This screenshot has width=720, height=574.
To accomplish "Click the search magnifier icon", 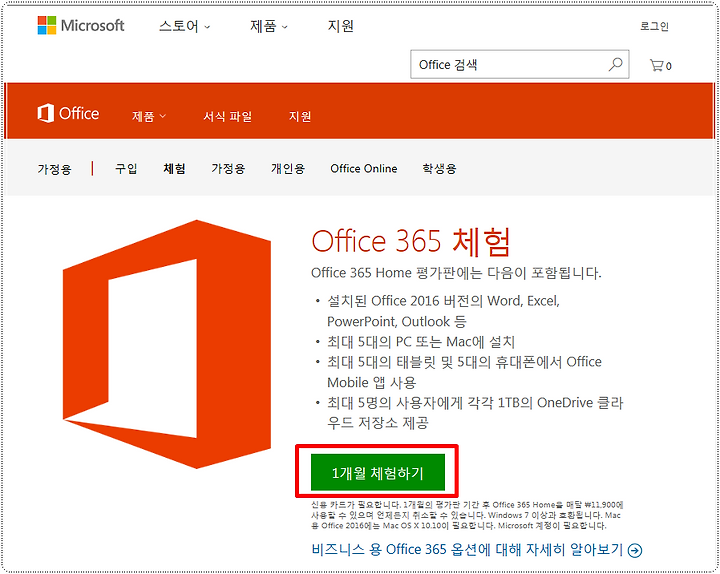I will 615,64.
